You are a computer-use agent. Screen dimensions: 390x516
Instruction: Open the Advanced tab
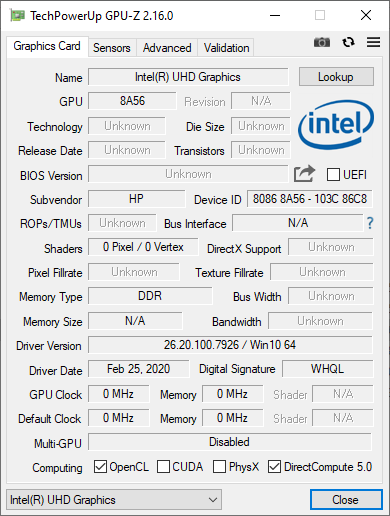167,48
